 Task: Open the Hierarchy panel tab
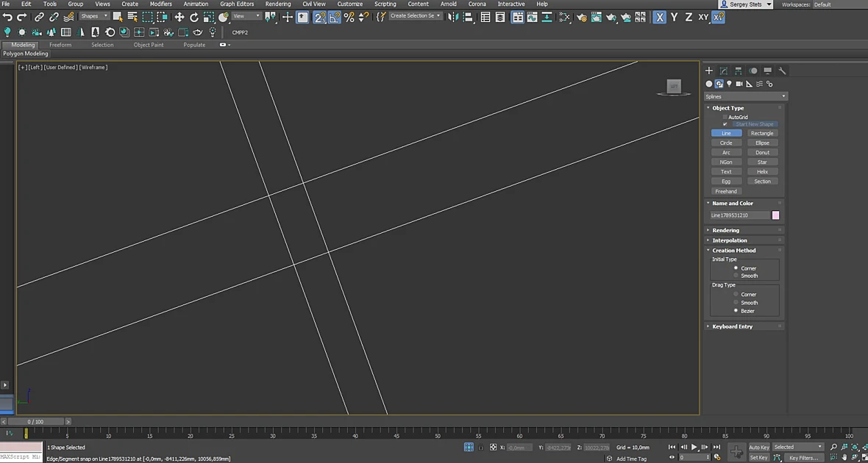[x=739, y=71]
